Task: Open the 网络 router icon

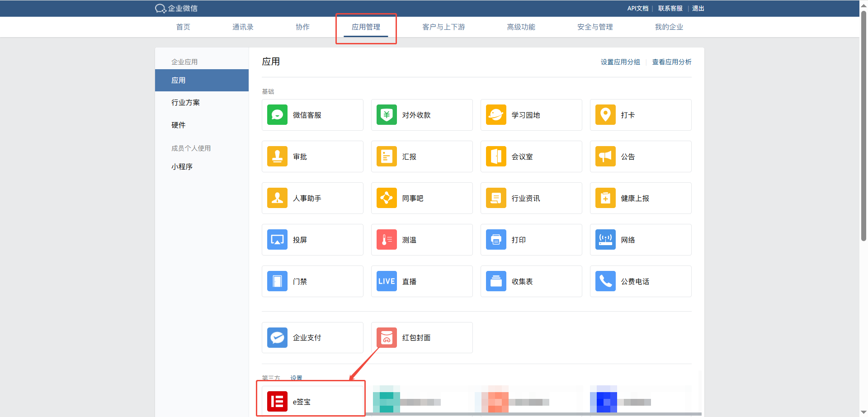Action: (x=605, y=240)
